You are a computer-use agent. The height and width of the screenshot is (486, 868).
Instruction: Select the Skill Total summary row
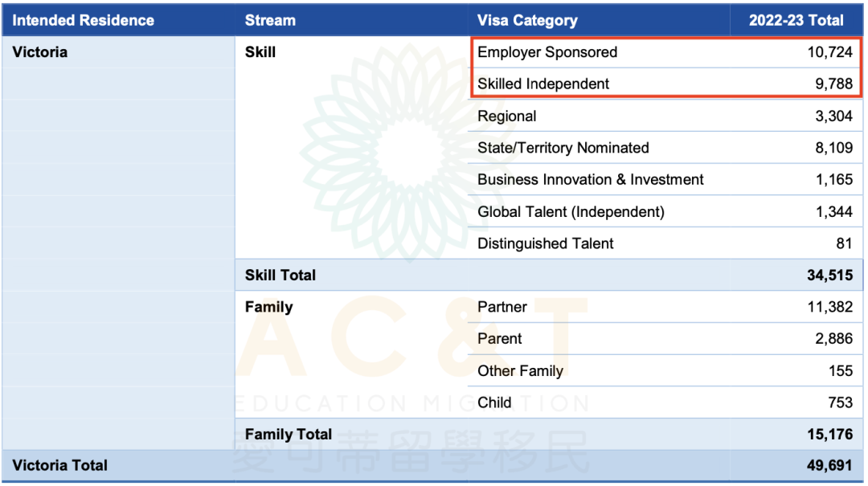pyautogui.click(x=549, y=275)
